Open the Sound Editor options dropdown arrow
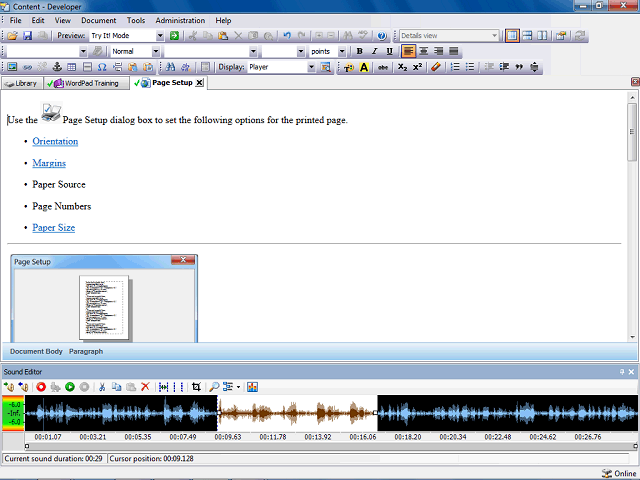This screenshot has width=640, height=480. coord(238,387)
